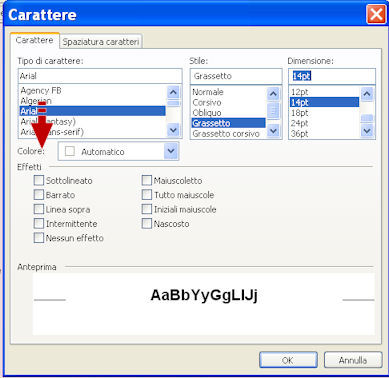Select 12pt size

325,92
